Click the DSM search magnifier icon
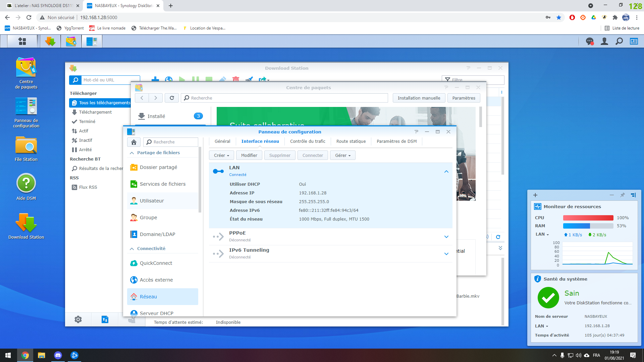The height and width of the screenshot is (362, 644). pos(619,41)
